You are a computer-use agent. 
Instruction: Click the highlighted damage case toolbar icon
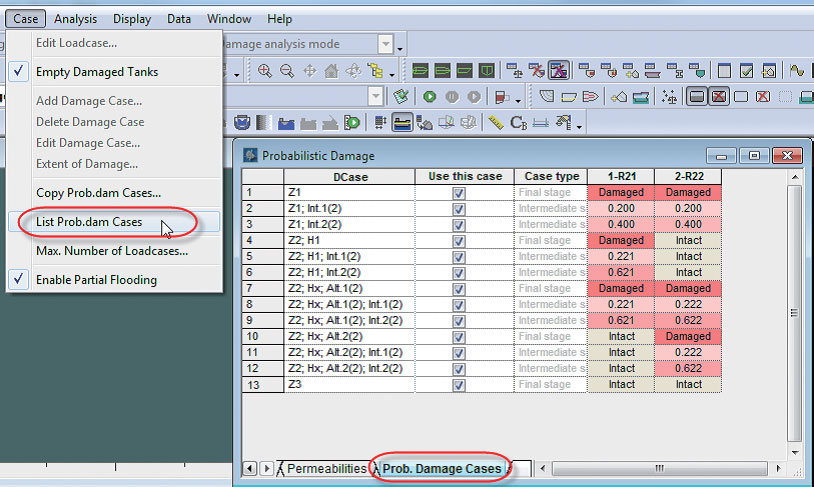[x=559, y=71]
